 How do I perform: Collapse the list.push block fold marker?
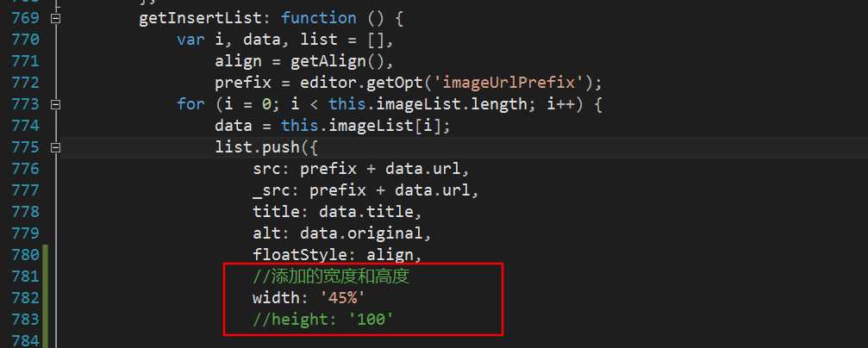click(x=55, y=147)
